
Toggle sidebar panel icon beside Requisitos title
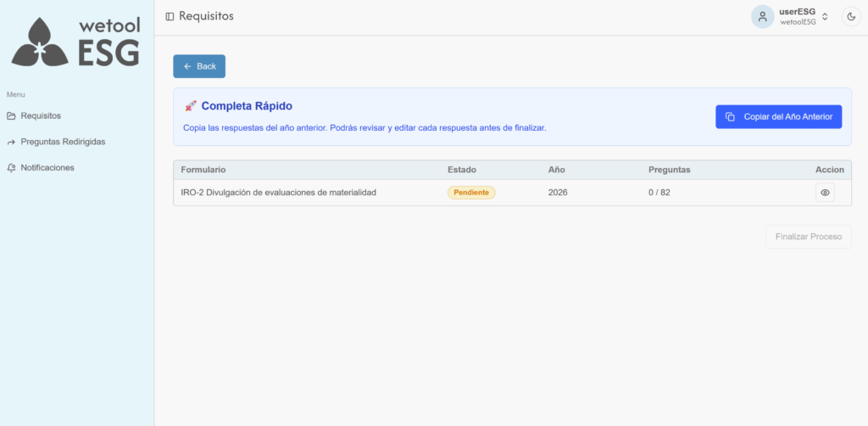(x=170, y=16)
